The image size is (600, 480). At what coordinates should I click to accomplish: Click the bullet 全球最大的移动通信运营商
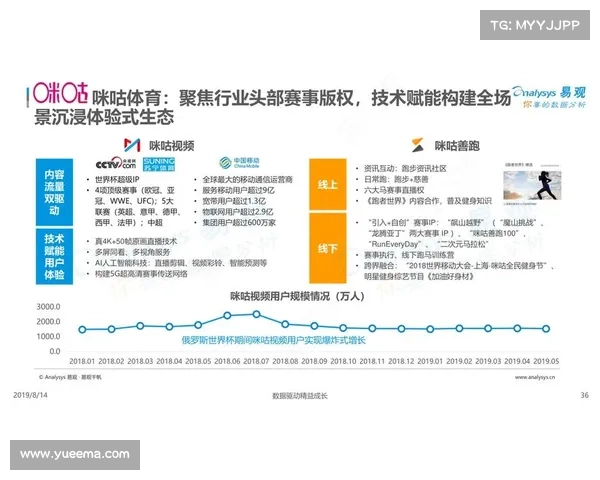[x=247, y=180]
